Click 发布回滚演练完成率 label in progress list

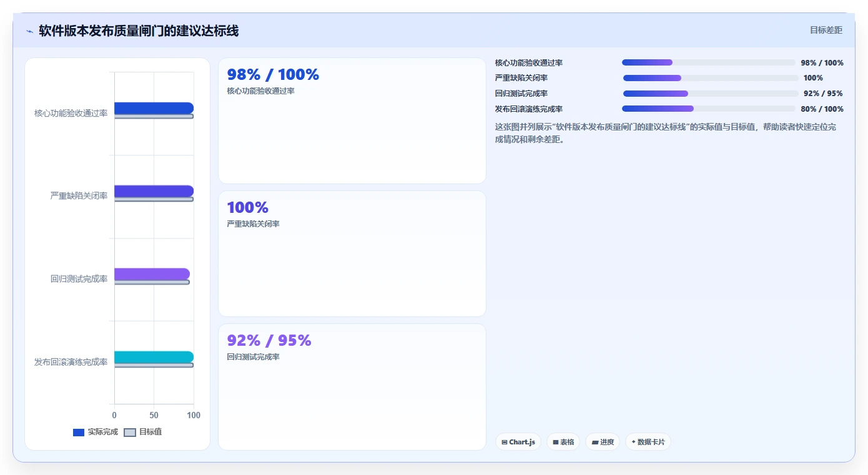click(x=529, y=109)
